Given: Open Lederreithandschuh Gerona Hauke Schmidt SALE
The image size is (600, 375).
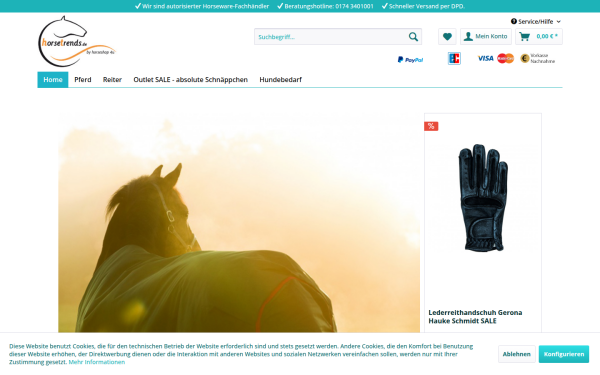Looking at the screenshot, I should click(475, 317).
